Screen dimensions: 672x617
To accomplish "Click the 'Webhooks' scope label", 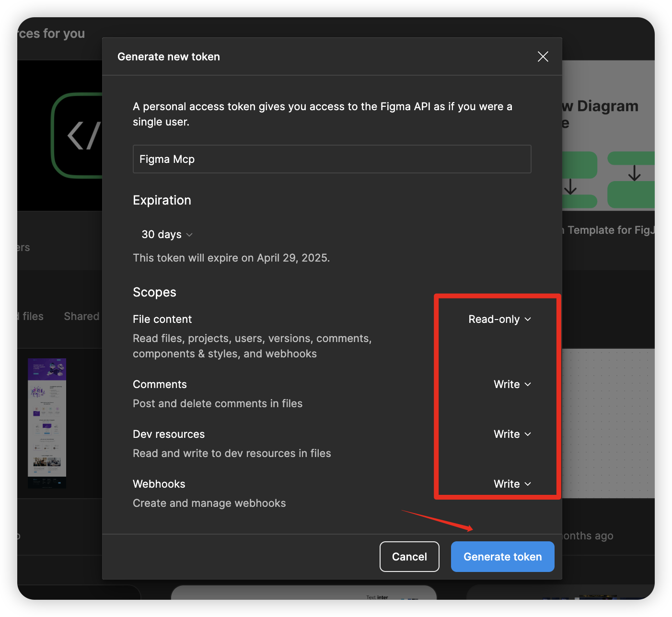I will 159,484.
